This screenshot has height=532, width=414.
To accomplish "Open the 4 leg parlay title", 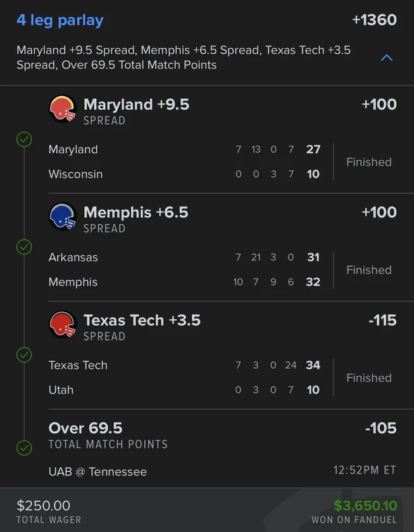I will click(60, 20).
